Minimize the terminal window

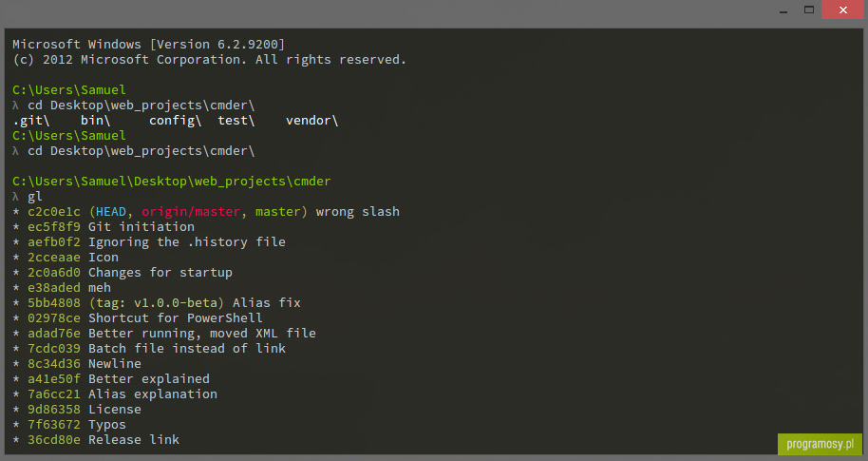pos(783,10)
